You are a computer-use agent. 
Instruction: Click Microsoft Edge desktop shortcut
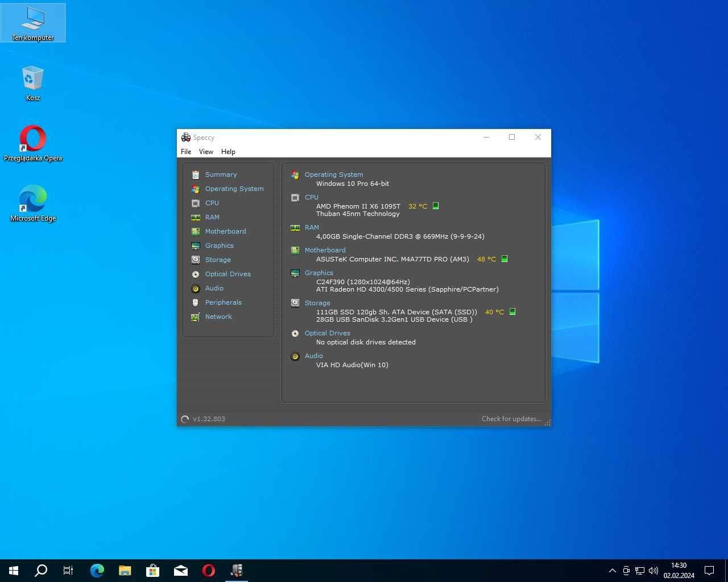click(x=33, y=203)
